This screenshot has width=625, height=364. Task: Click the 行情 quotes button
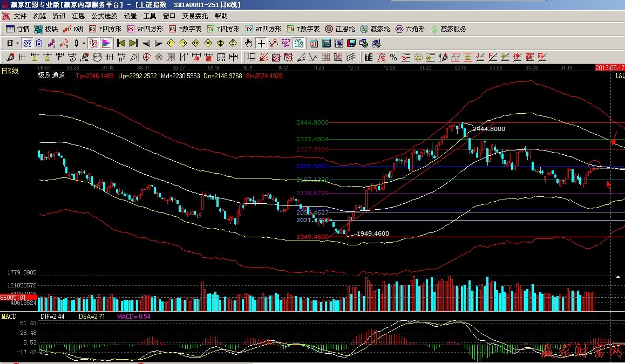[x=17, y=29]
